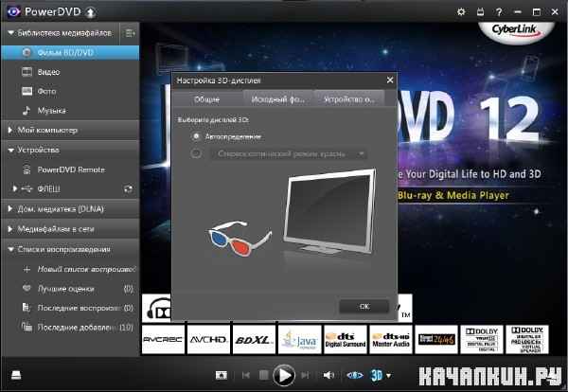The height and width of the screenshot is (392, 568).
Task: Expand Медиафайлы в сети section
Action: (x=10, y=229)
